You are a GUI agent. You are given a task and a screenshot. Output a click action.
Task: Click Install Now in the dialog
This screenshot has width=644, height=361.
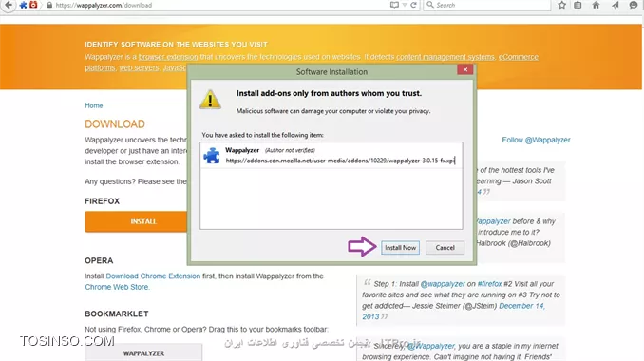401,248
